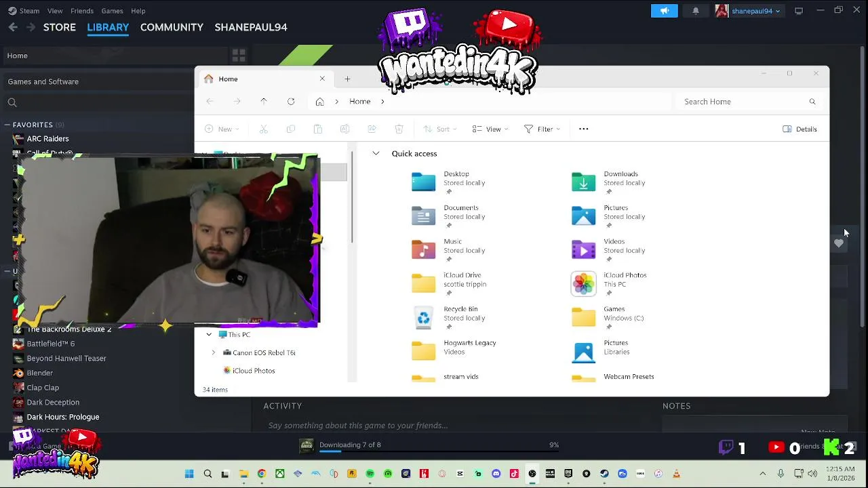Collapse the Quick access section
Screen dimensions: 868x488
tap(376, 154)
